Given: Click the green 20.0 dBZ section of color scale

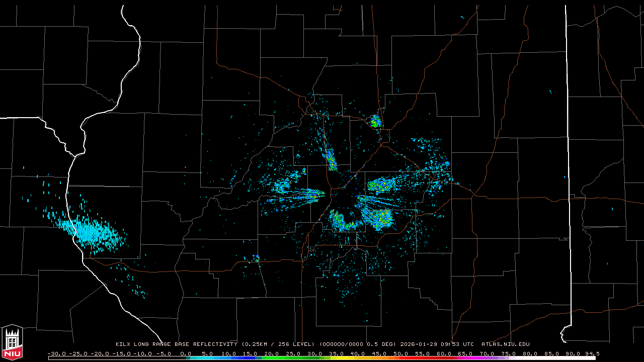Looking at the screenshot, I should 272,358.
